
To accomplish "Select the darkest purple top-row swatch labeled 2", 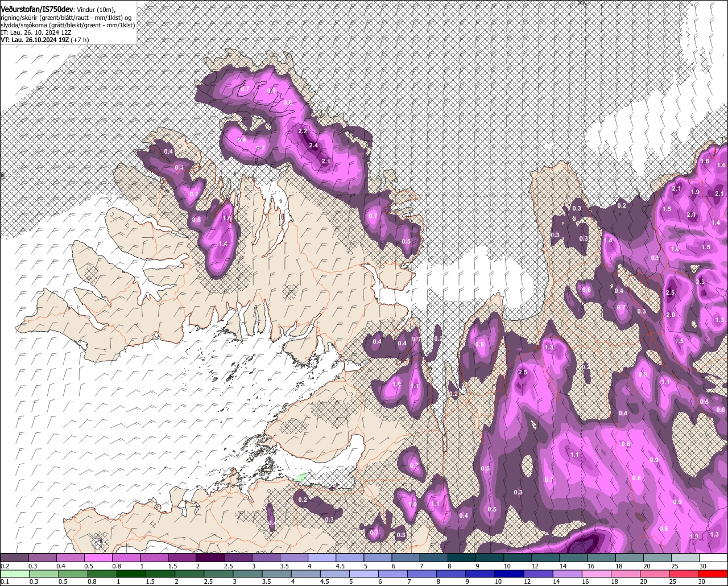I will [210, 558].
